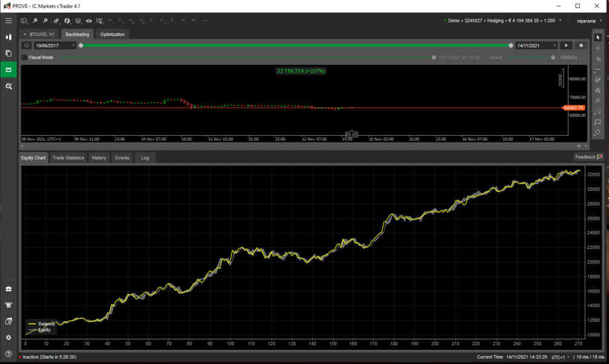The image size is (609, 364).
Task: Start the backtest with play button
Action: click(566, 45)
